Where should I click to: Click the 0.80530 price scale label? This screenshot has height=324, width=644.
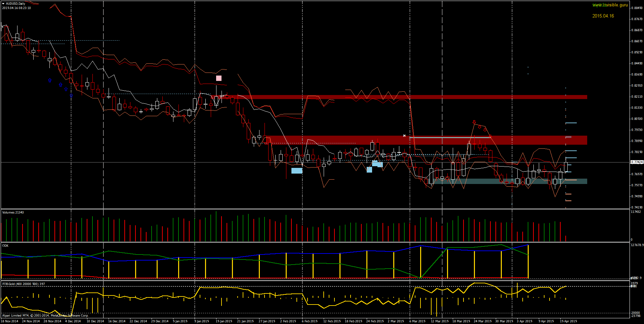pyautogui.click(x=637, y=119)
